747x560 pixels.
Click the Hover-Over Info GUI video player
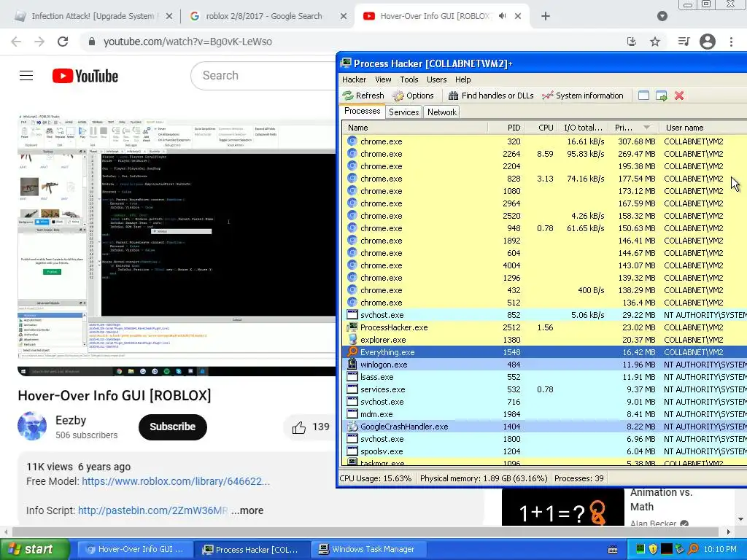point(177,245)
